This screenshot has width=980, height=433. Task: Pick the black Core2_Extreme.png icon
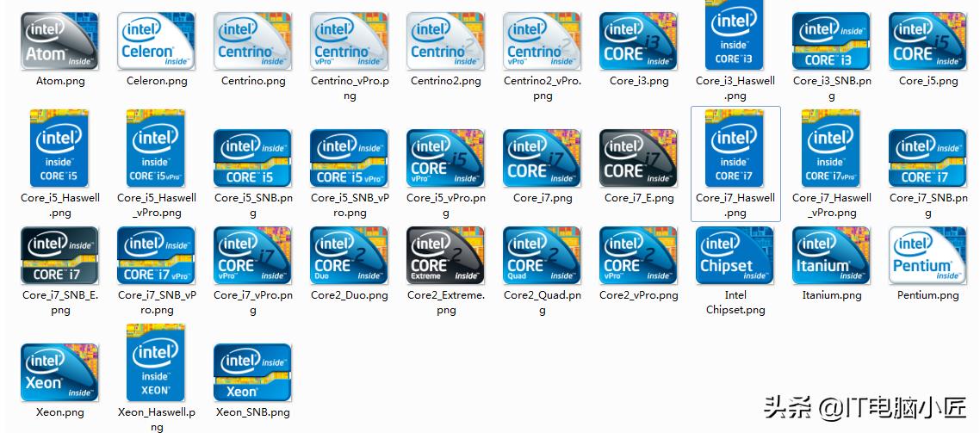[445, 256]
